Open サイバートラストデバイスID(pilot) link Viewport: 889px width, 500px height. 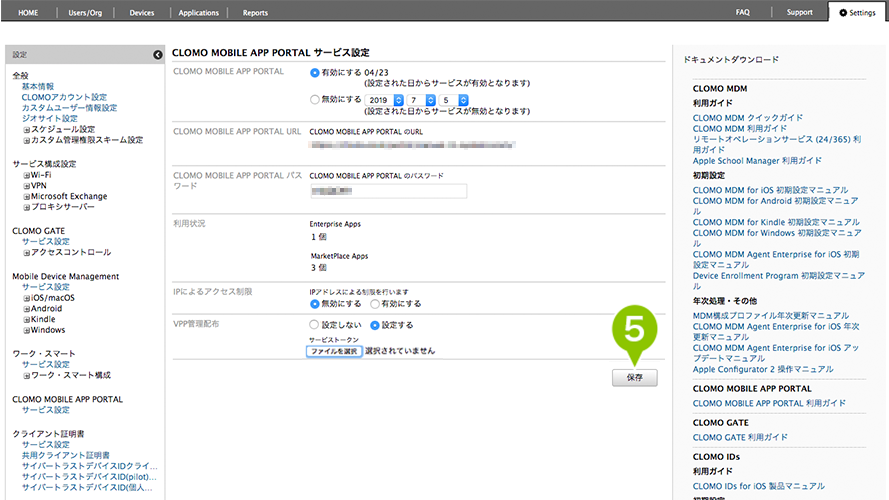(x=89, y=477)
